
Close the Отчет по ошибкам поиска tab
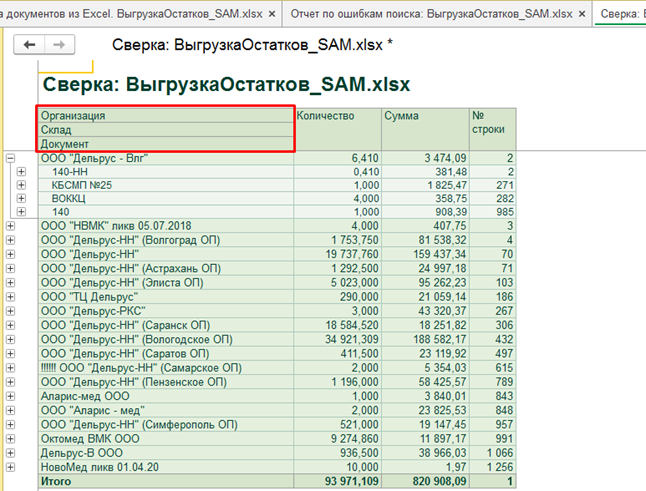(x=582, y=14)
